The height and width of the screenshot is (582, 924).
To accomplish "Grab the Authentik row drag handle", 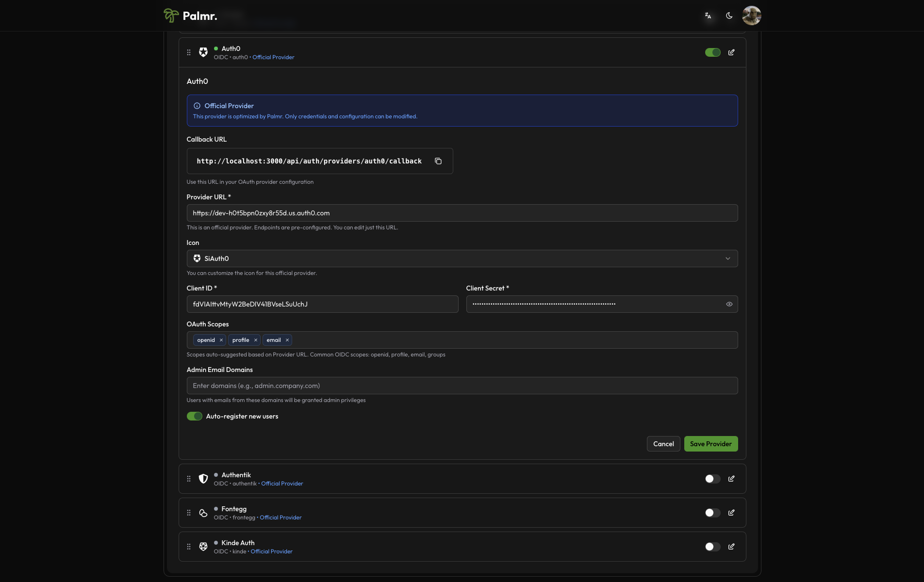I will 189,479.
